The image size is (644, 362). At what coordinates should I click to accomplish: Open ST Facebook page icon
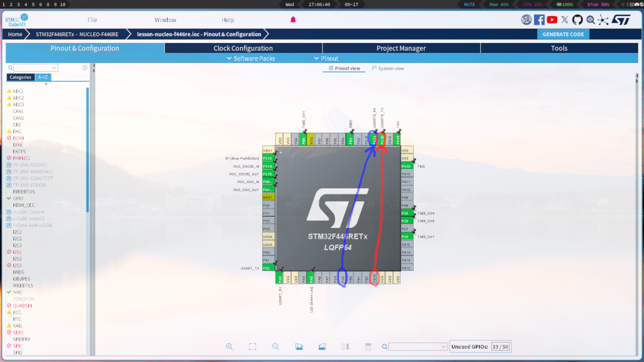[x=539, y=19]
